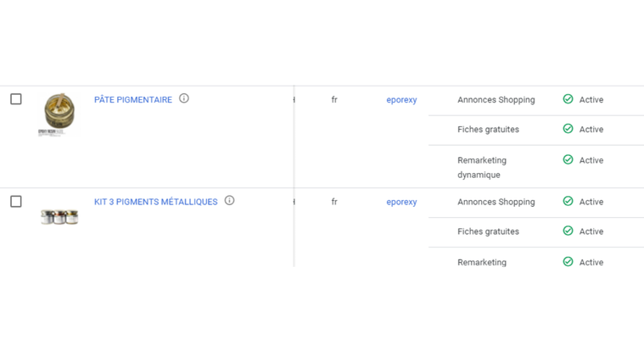Click eporexy link in KIT 3 PIGMENTS row
Viewport: 644px width, 362px height.
pyautogui.click(x=401, y=202)
